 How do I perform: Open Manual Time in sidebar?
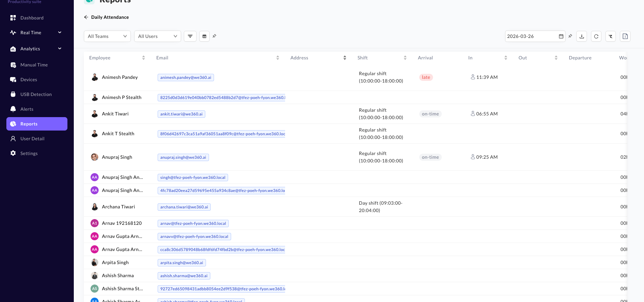[37, 65]
